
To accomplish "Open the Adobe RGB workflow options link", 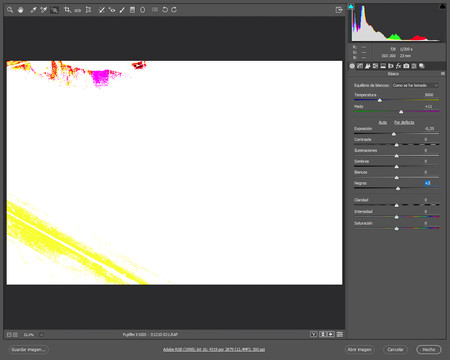I will pos(214,349).
